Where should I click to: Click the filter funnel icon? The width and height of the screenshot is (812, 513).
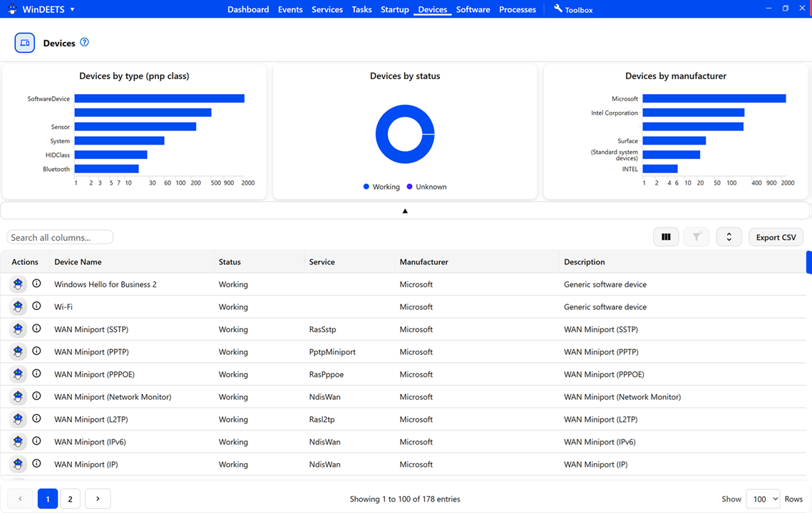pos(697,237)
